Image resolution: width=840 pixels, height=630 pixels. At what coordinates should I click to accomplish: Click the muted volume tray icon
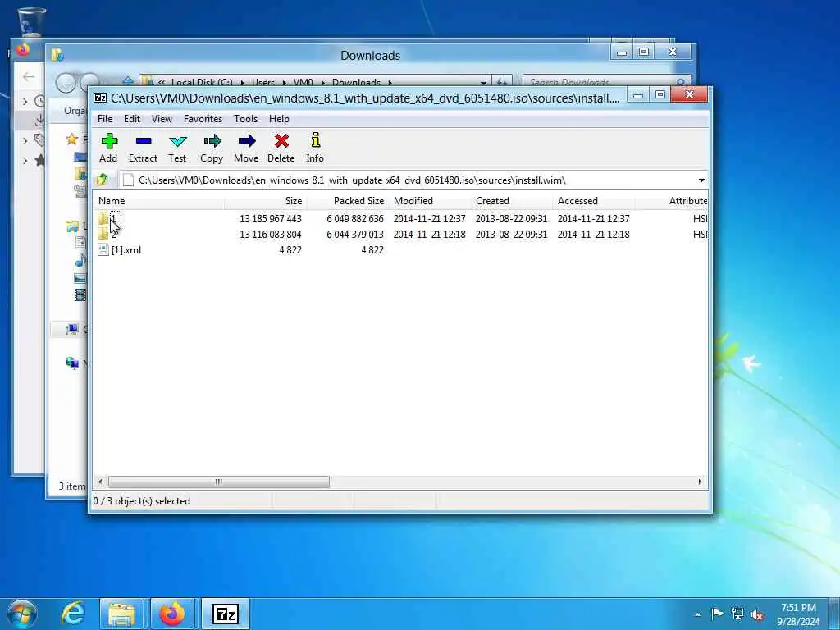click(x=757, y=614)
